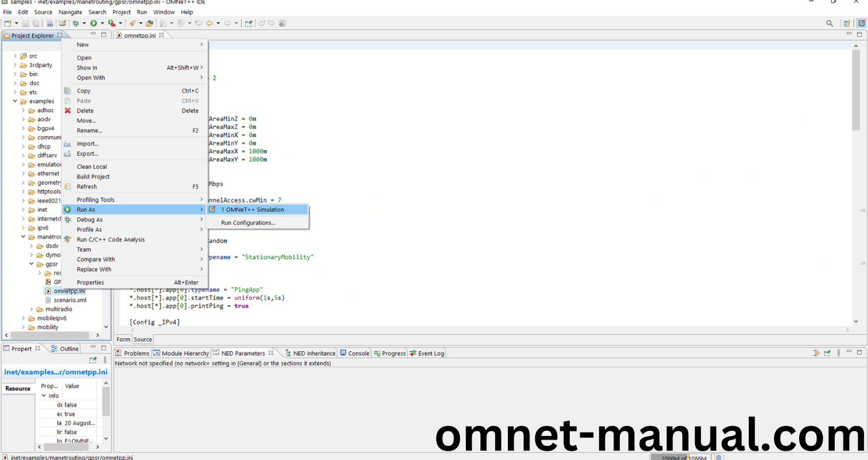The height and width of the screenshot is (460, 868).
Task: Click the green Run toolbar icon
Action: pyautogui.click(x=93, y=23)
